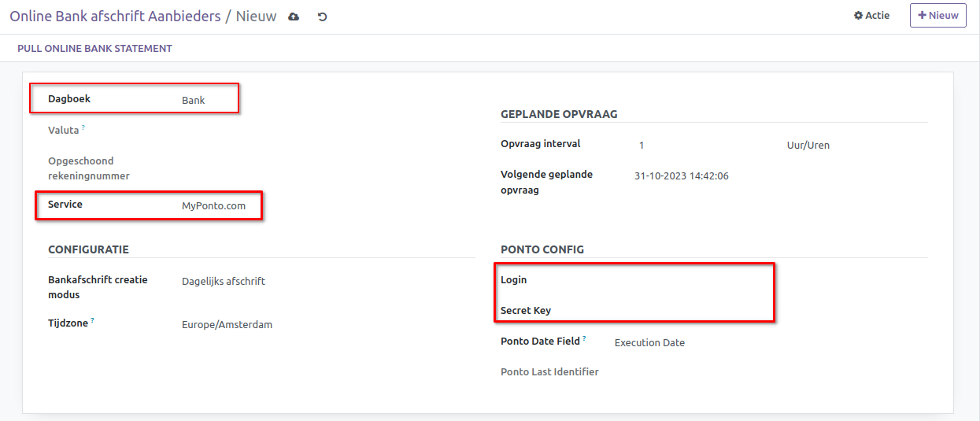Click the discard changes undo icon
980x421 pixels.
[322, 17]
